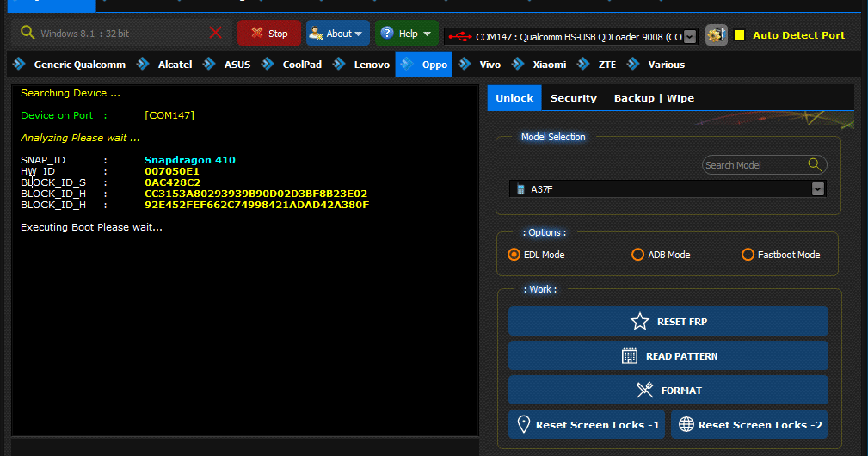Click the arrow icon before CoolPad
Screen dimensions: 868x456
click(x=268, y=64)
